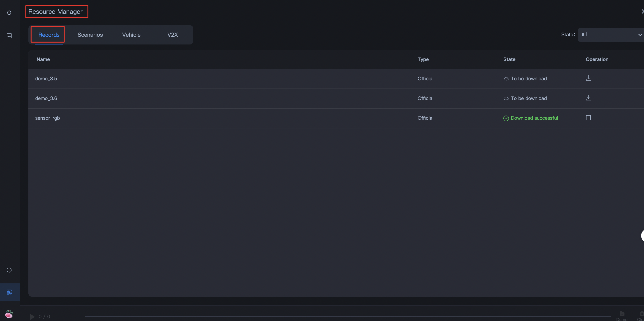
Task: Download the demo_3.5 record
Action: point(589,78)
